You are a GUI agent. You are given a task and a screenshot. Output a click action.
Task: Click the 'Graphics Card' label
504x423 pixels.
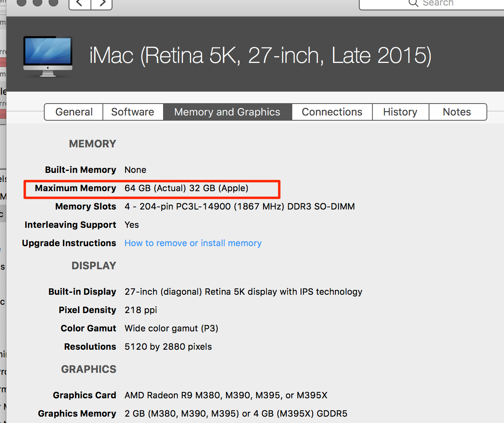[x=85, y=395]
